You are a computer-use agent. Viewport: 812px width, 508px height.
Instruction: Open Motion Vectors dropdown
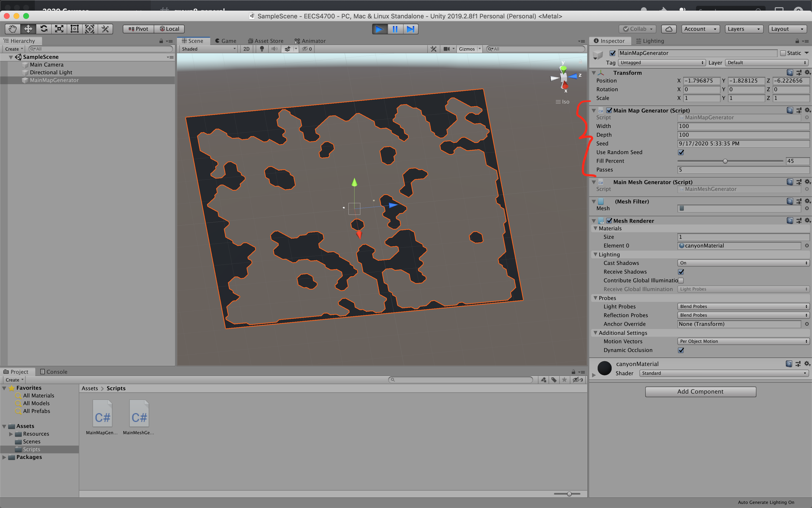pyautogui.click(x=744, y=341)
